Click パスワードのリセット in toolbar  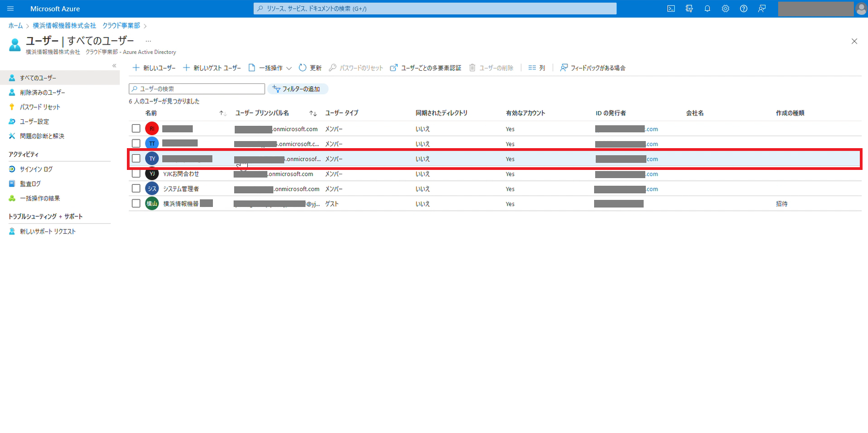(x=356, y=68)
